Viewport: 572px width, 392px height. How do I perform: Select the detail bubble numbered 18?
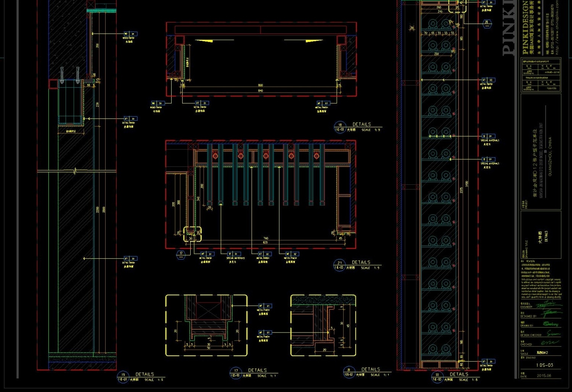340,127
